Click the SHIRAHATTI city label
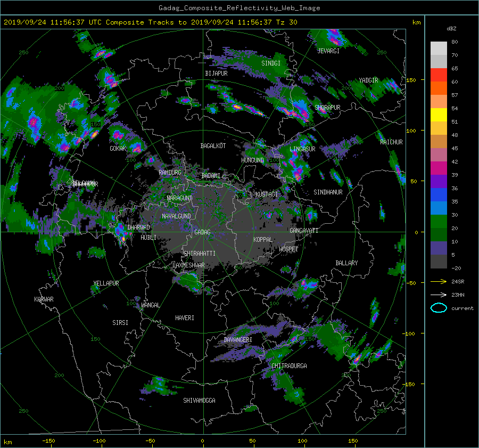Viewport: 479px width, 448px height. [x=200, y=254]
